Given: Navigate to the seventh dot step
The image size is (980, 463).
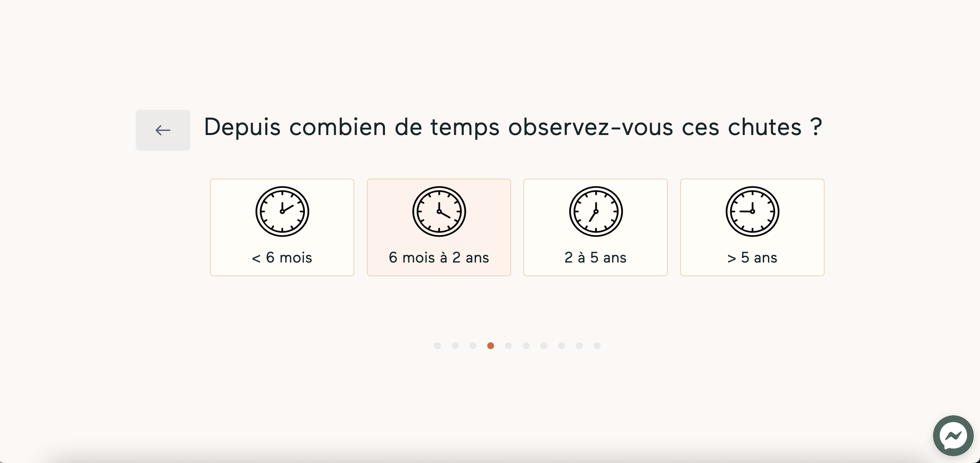Looking at the screenshot, I should pos(543,345).
